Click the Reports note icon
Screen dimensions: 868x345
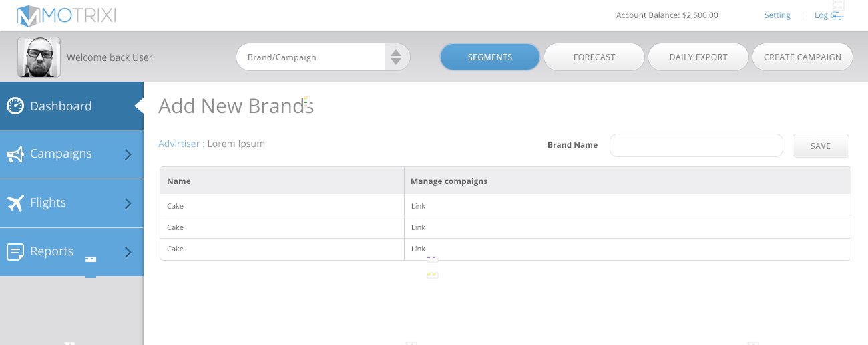pyautogui.click(x=15, y=251)
